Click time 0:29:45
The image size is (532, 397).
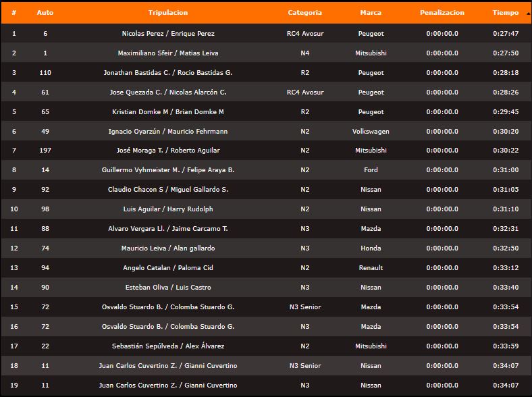click(506, 112)
